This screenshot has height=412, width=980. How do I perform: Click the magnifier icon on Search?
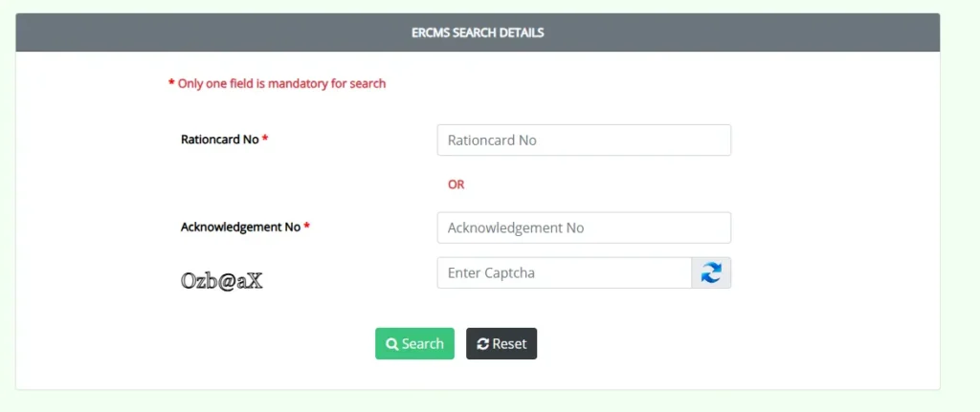click(x=391, y=344)
